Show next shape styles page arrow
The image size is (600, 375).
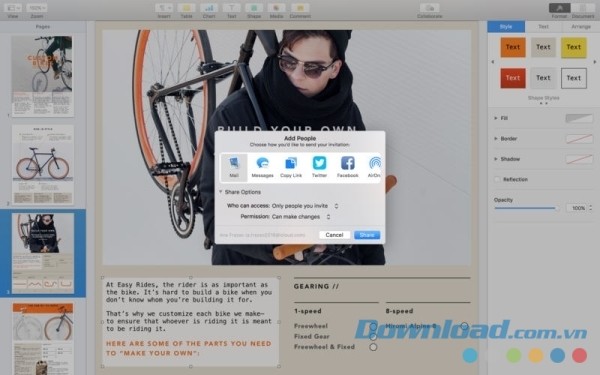pyautogui.click(x=595, y=62)
